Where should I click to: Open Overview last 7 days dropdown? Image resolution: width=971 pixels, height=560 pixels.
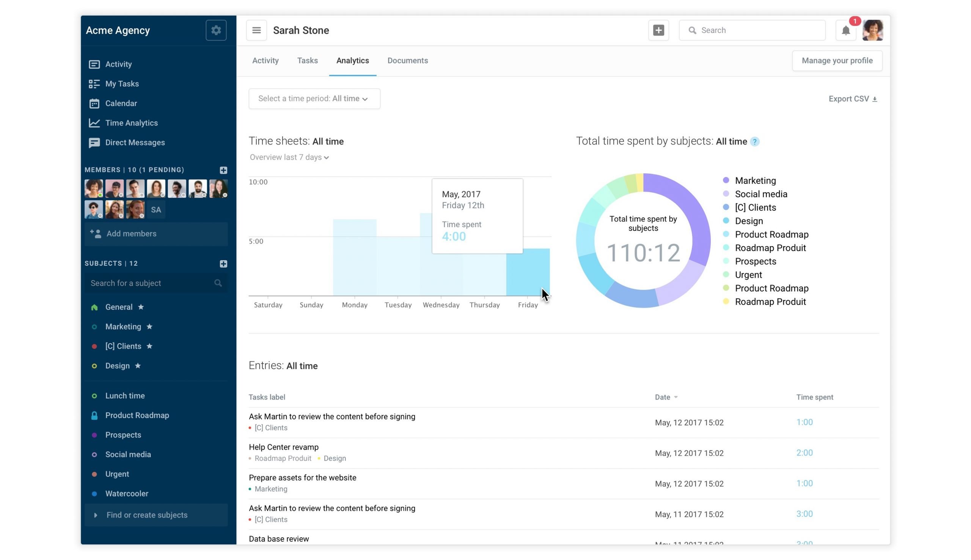tap(289, 157)
